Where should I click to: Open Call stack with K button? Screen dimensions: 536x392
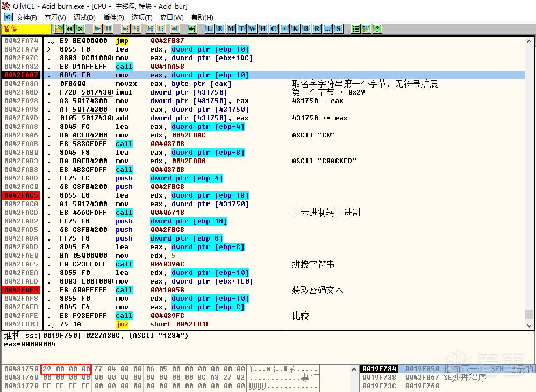click(295, 28)
